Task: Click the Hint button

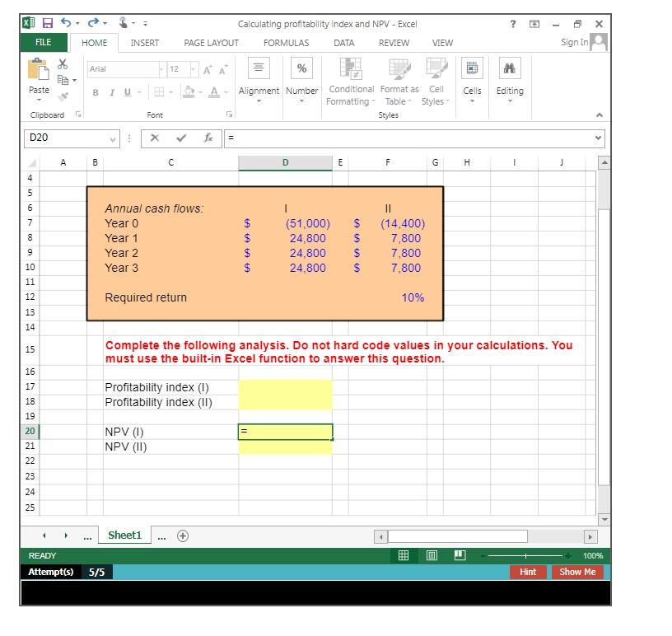Action: (527, 572)
